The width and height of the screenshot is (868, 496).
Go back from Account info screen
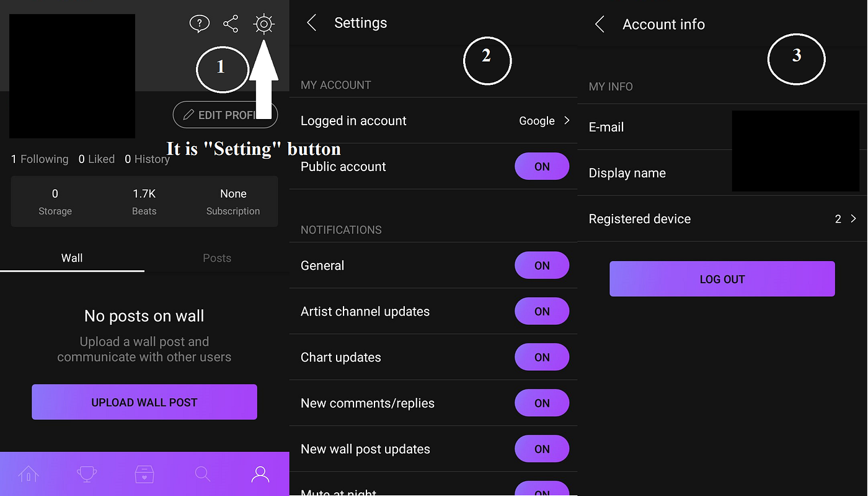click(x=600, y=24)
